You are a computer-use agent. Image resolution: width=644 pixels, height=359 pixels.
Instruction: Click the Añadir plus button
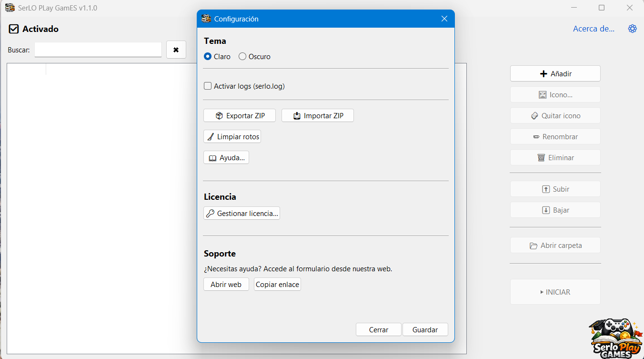pos(555,74)
